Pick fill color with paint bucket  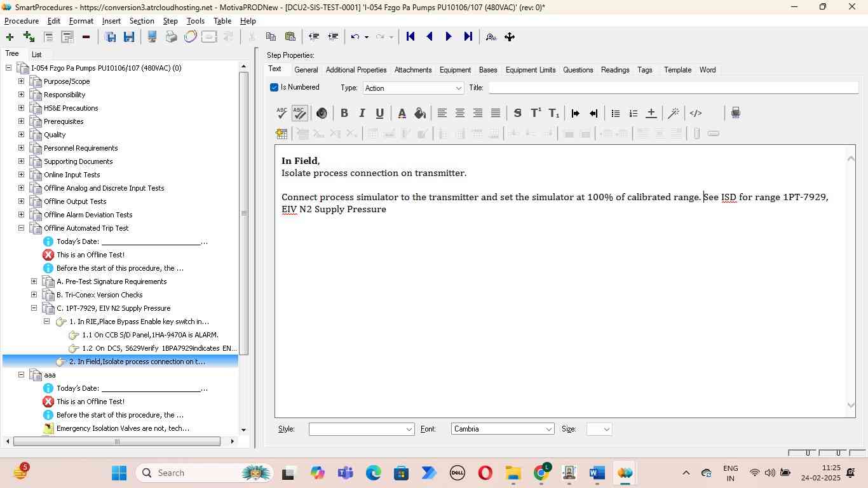pos(419,113)
